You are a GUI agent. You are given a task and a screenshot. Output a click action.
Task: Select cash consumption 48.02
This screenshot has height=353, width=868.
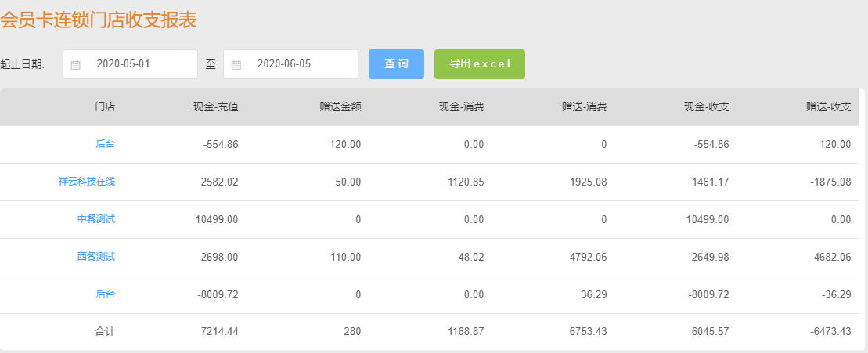point(472,257)
